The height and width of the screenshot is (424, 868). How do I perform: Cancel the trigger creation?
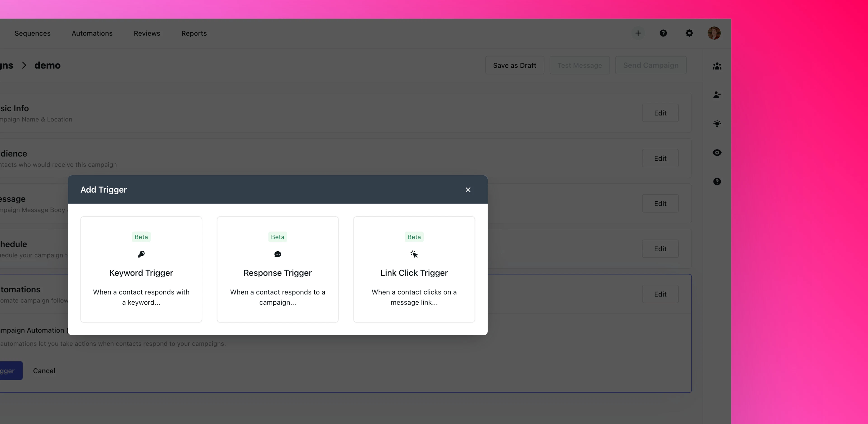(44, 370)
